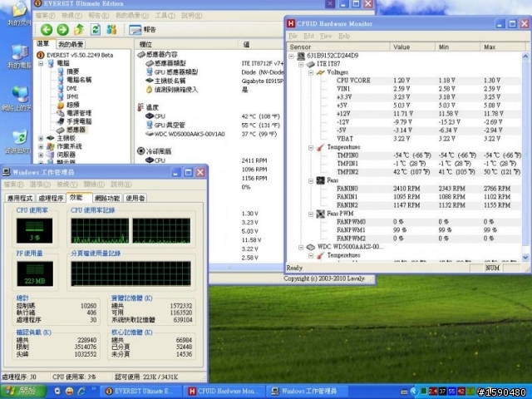Open View menu in CPUID Hardware Monitor

click(x=326, y=36)
